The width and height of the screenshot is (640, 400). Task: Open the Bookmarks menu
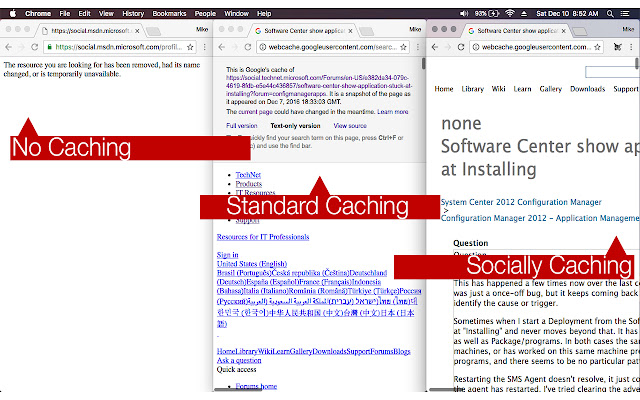[x=169, y=13]
